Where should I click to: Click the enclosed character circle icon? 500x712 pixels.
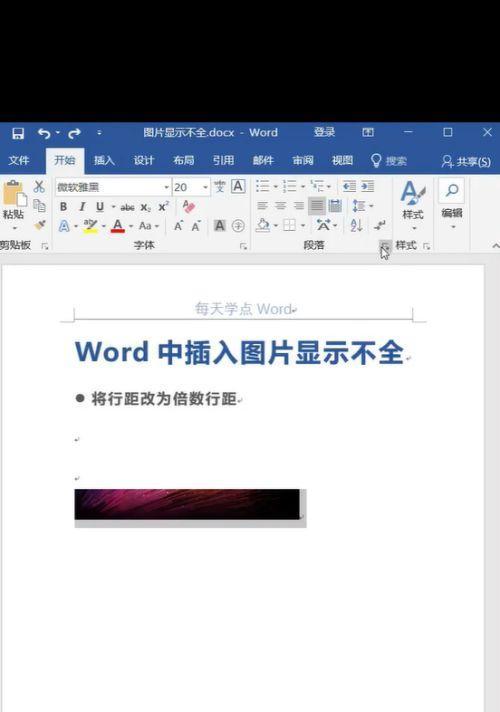coord(238,226)
